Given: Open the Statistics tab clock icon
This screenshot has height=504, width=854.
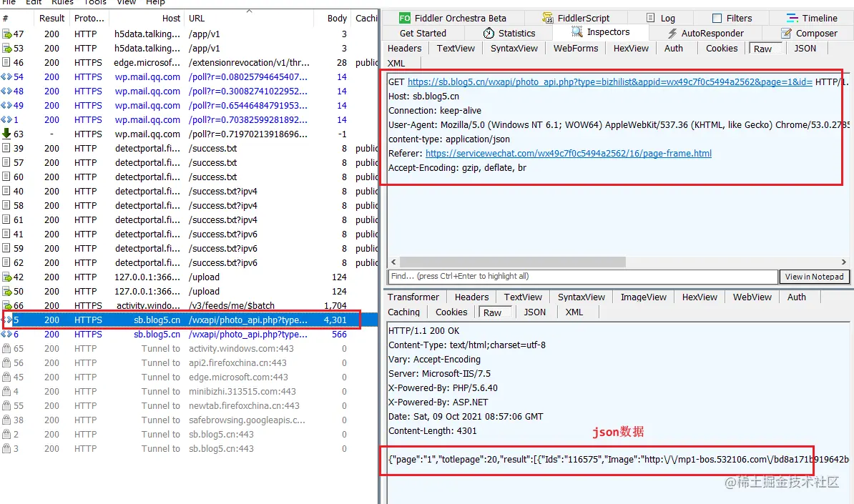Looking at the screenshot, I should [x=489, y=33].
